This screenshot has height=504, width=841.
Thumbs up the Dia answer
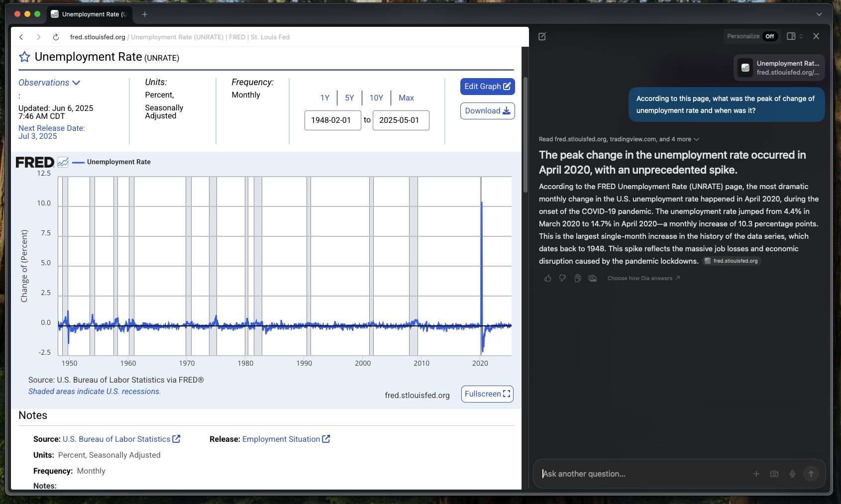548,278
